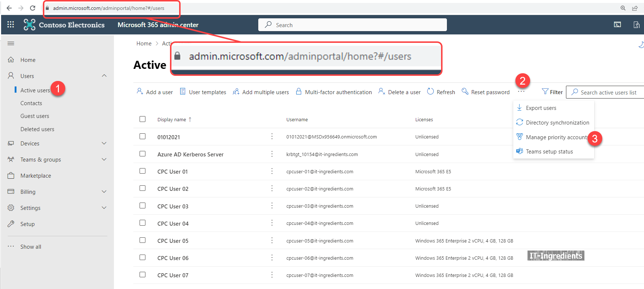Image resolution: width=644 pixels, height=289 pixels.
Task: Select the CPC User 06 checkbox
Action: [x=143, y=257]
